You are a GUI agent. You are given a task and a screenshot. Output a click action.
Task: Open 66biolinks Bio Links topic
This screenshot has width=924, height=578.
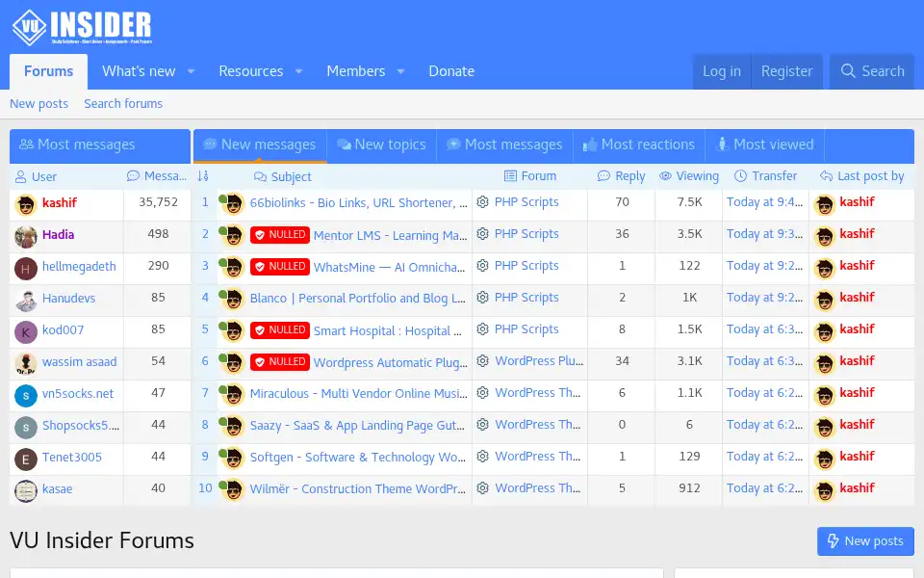click(358, 203)
